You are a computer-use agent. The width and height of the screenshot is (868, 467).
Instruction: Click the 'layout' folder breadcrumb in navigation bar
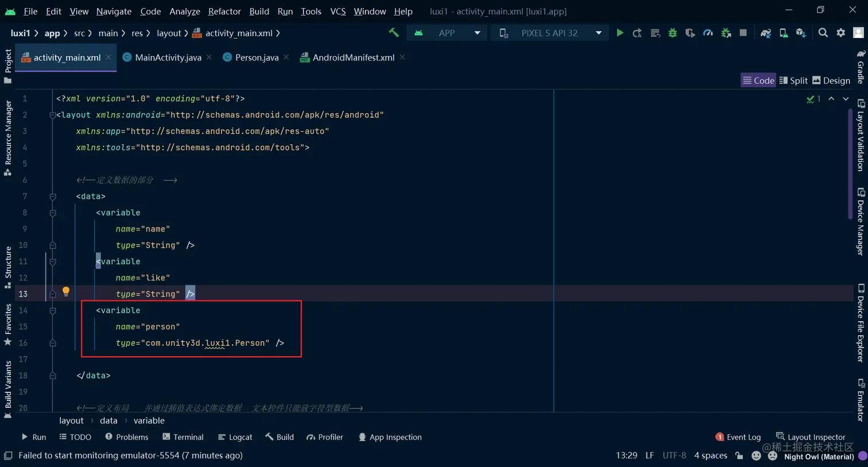pyautogui.click(x=169, y=33)
